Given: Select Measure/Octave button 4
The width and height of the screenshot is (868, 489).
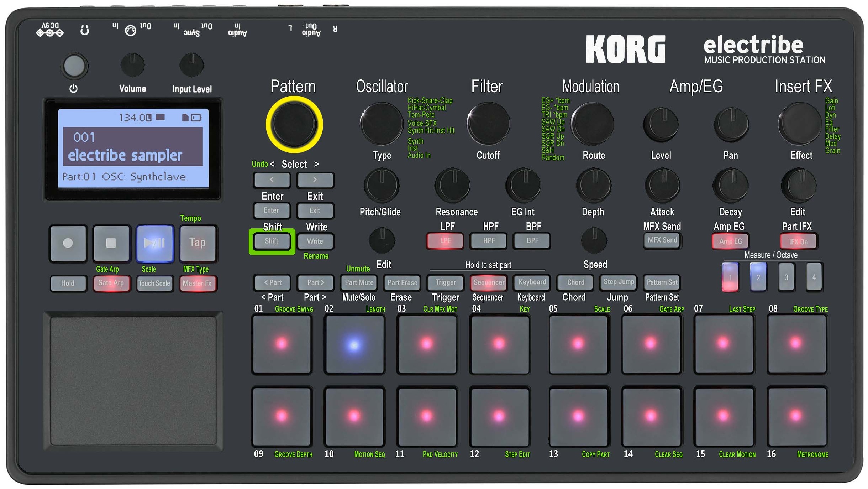Looking at the screenshot, I should click(814, 277).
